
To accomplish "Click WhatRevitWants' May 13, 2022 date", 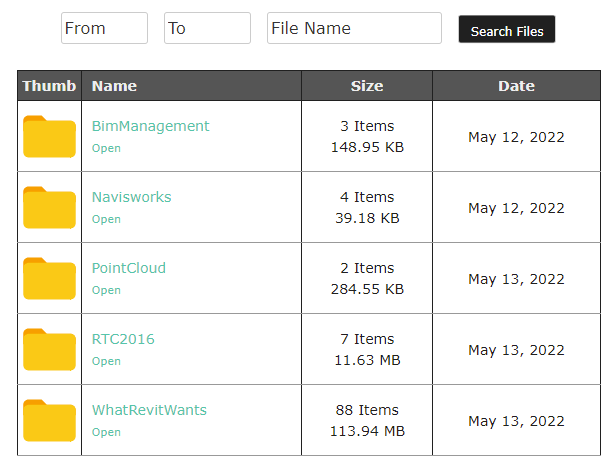I will 516,421.
